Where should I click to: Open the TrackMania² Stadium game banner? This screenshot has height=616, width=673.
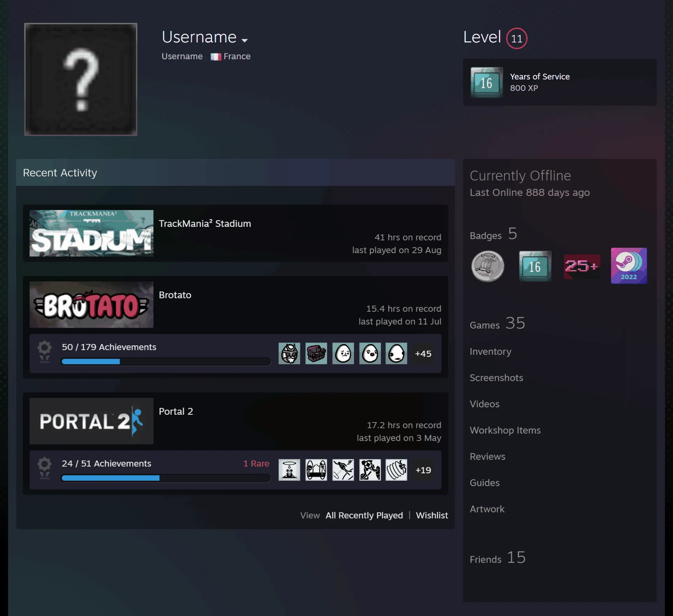91,233
